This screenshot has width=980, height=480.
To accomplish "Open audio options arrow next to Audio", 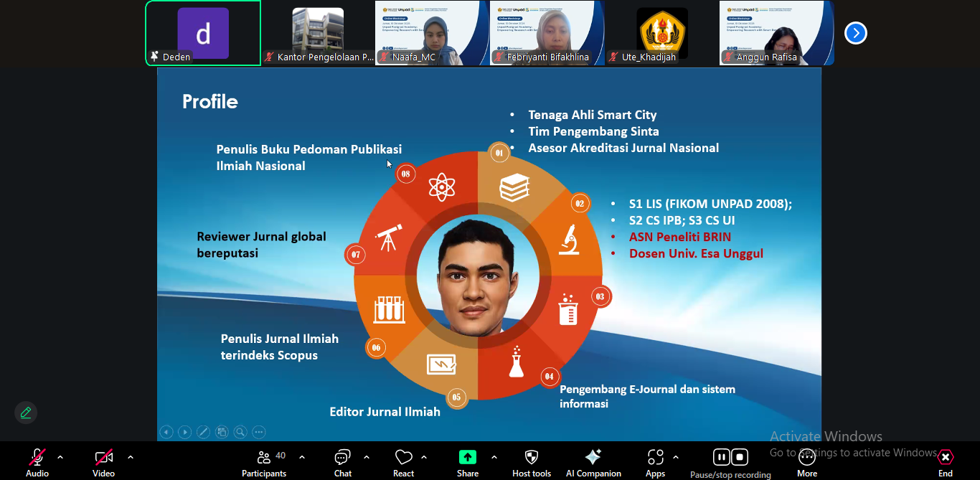I will click(60, 457).
